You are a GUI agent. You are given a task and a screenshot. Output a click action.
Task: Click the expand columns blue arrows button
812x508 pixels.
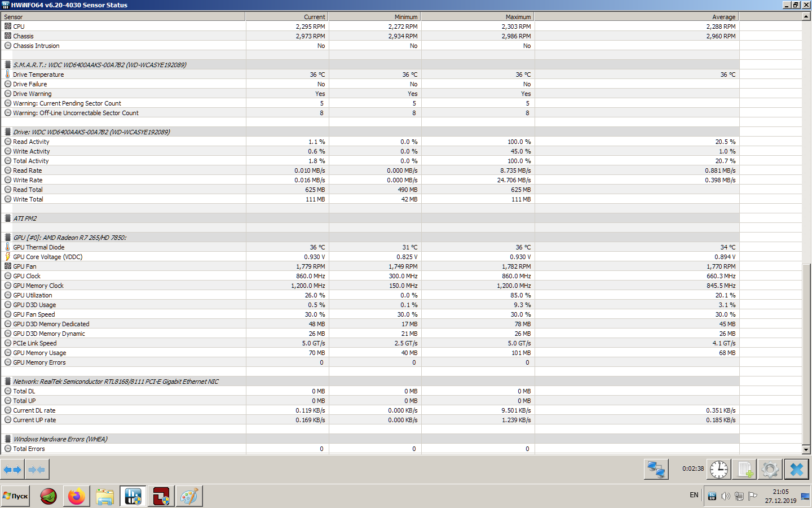click(x=12, y=470)
